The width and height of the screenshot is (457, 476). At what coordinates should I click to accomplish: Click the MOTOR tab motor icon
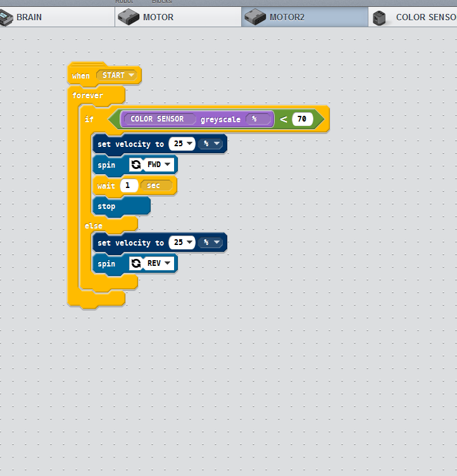[128, 17]
